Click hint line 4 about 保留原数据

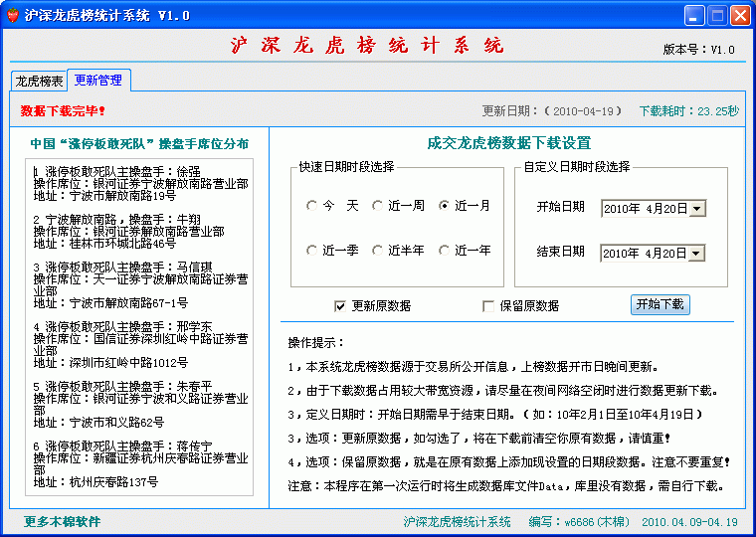point(509,462)
